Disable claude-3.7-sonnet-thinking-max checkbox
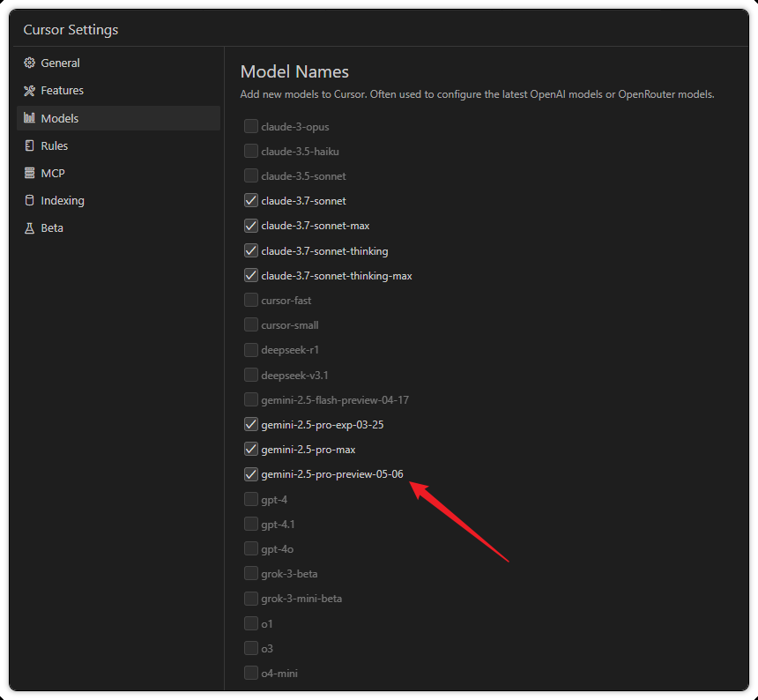This screenshot has width=758, height=700. click(x=251, y=276)
